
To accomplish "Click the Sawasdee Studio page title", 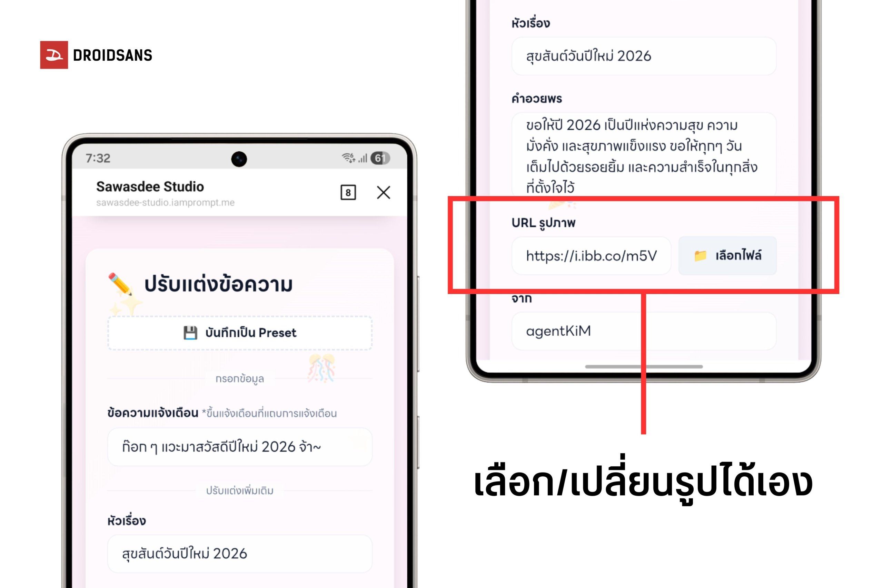I will 150,186.
